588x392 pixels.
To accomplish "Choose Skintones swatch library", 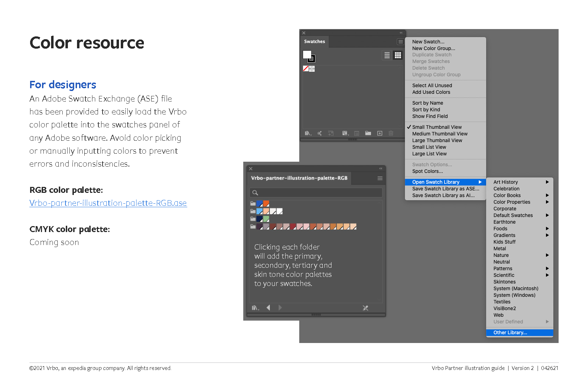I will click(x=520, y=282).
